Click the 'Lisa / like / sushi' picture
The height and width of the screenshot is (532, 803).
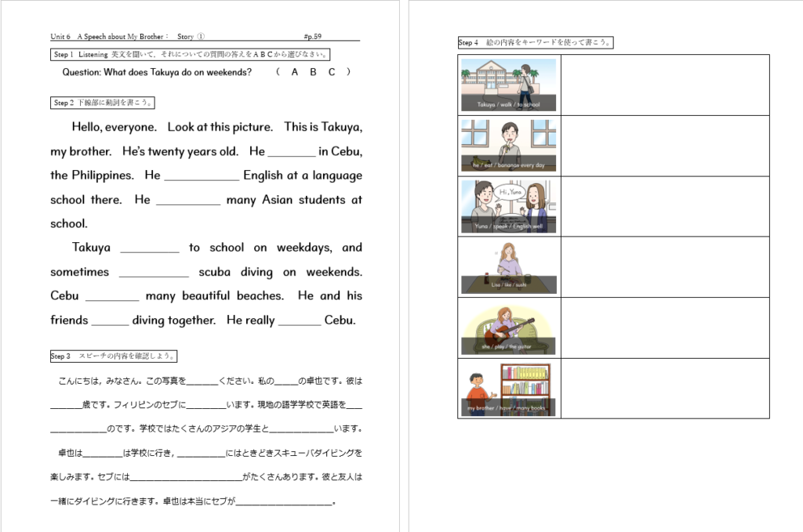(x=508, y=267)
